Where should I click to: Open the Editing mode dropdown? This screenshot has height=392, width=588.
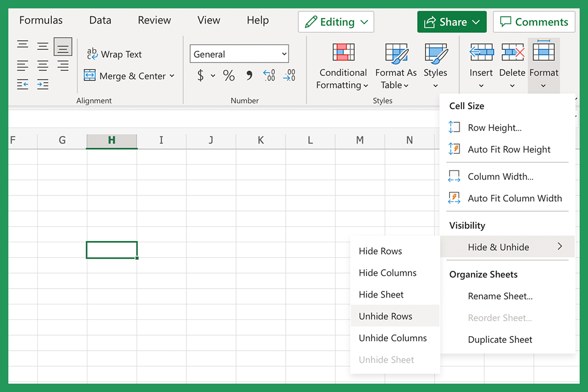[335, 22]
